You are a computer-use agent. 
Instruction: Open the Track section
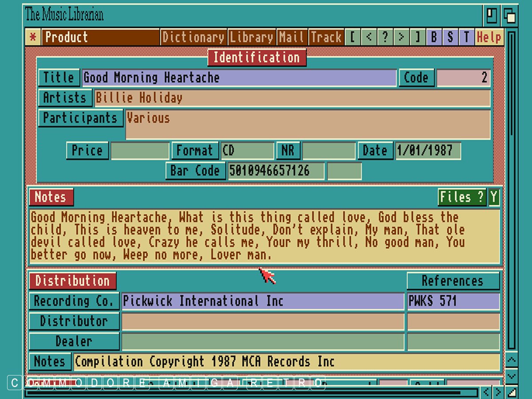point(326,38)
